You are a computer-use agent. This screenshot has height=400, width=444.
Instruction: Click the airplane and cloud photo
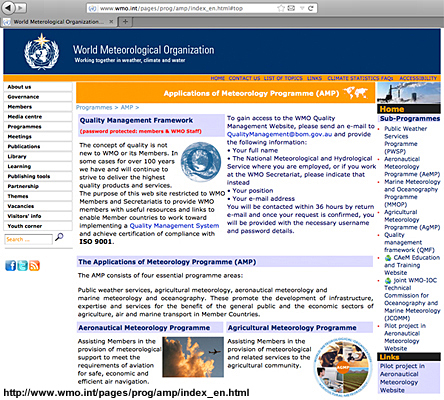click(193, 357)
